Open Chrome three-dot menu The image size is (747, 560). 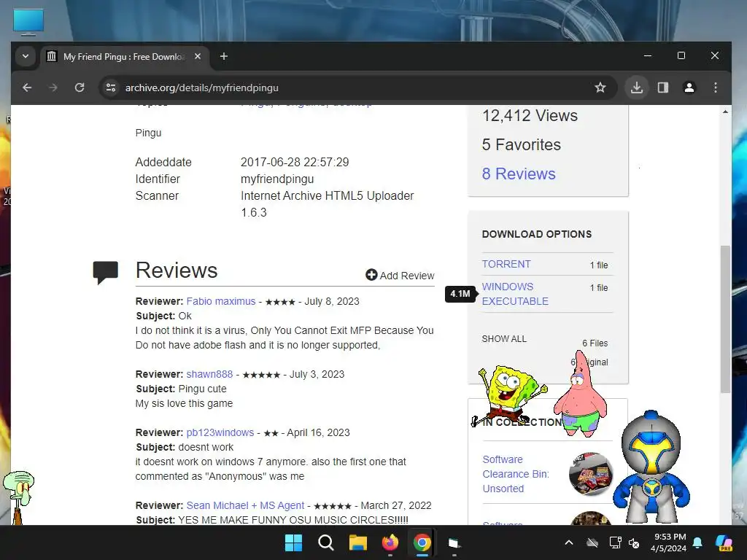pos(715,87)
